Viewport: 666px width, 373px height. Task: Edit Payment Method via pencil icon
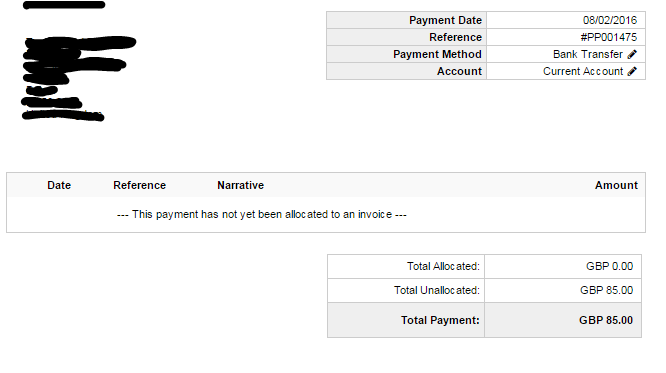click(x=632, y=54)
